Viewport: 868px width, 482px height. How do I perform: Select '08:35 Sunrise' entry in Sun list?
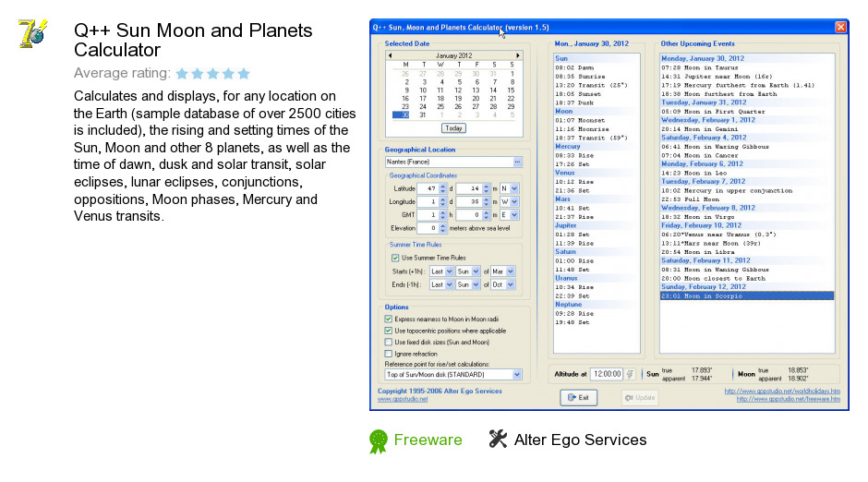pyautogui.click(x=580, y=77)
